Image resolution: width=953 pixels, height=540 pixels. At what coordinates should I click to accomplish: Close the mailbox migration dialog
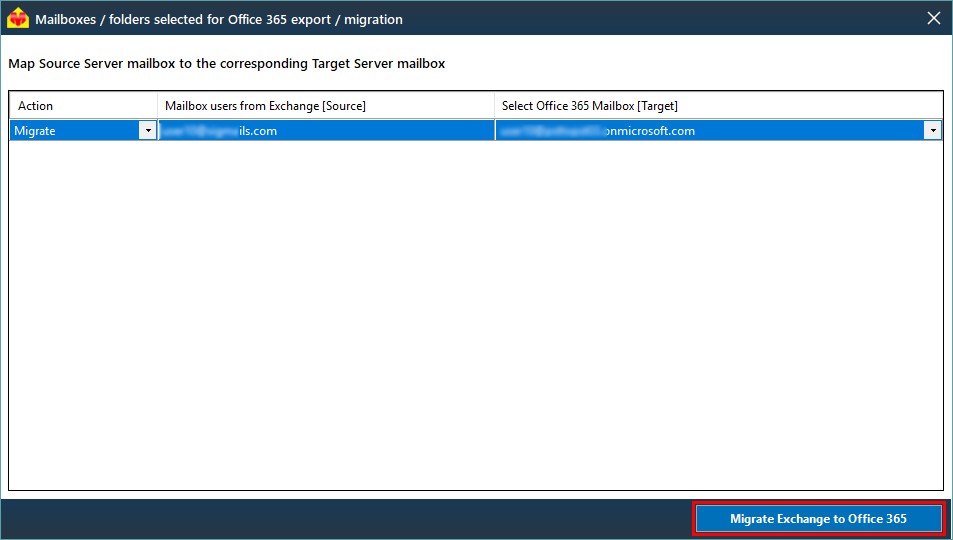point(934,18)
